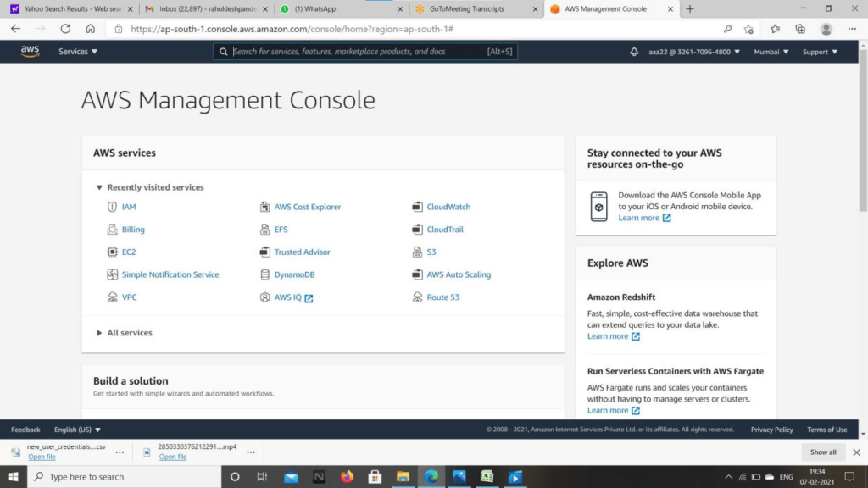Viewport: 868px width, 488px height.
Task: Add this page to favorites
Action: (748, 29)
